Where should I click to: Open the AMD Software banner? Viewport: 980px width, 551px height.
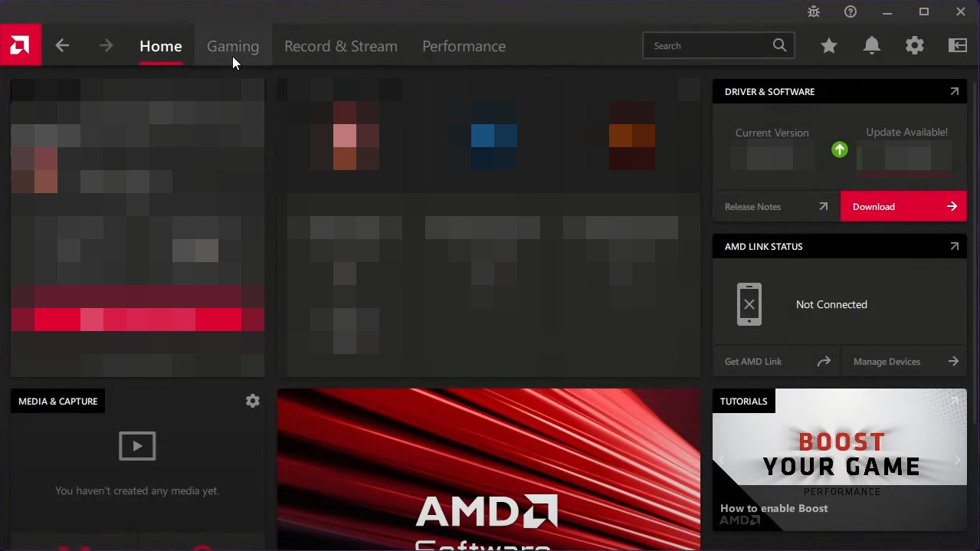489,469
